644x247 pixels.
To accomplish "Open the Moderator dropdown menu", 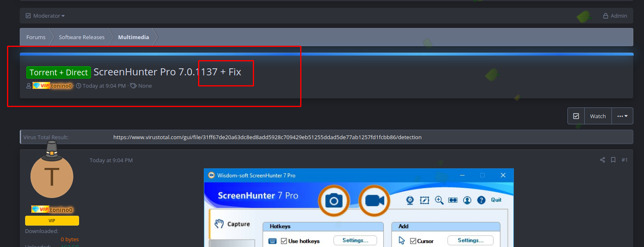I will coord(45,16).
